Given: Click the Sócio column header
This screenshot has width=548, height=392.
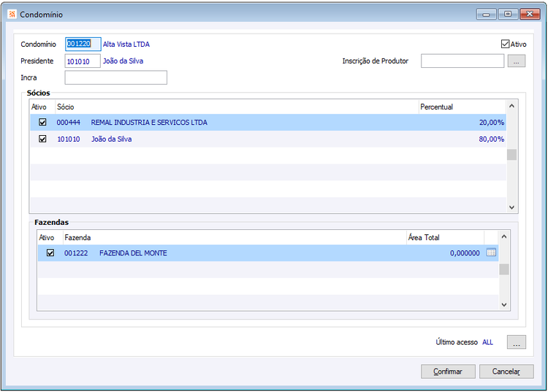Looking at the screenshot, I should [237, 107].
